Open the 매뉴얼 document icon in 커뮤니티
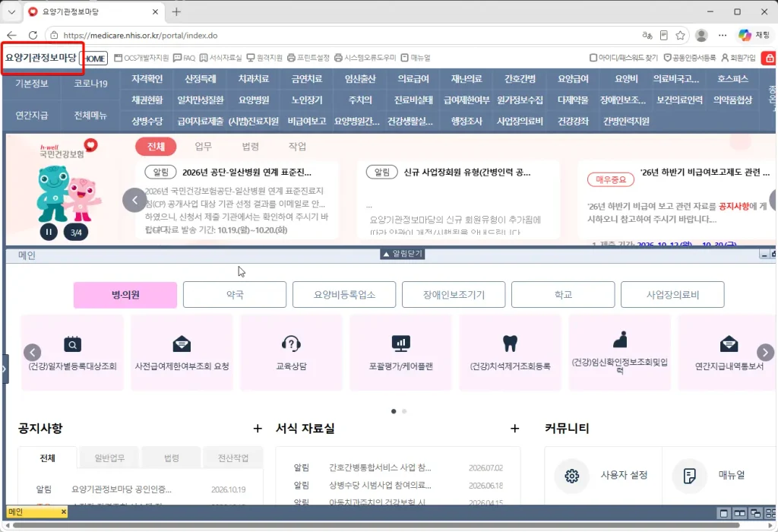This screenshot has width=778, height=532. point(689,476)
